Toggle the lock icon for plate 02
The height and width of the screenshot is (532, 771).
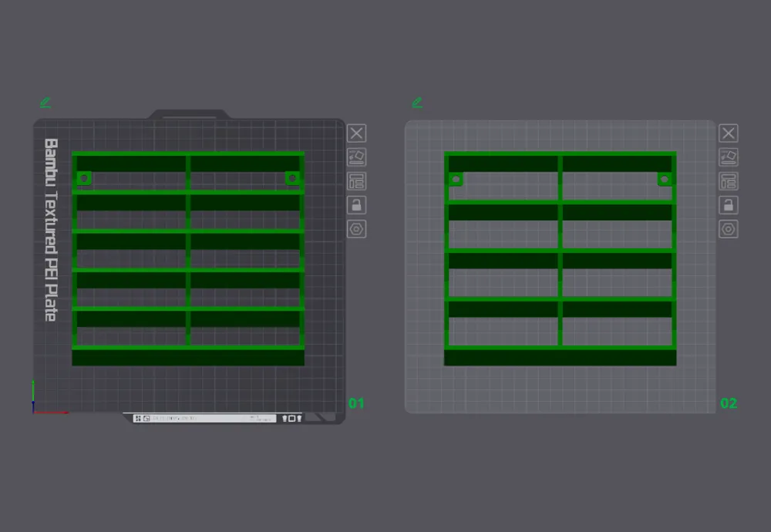coord(729,205)
